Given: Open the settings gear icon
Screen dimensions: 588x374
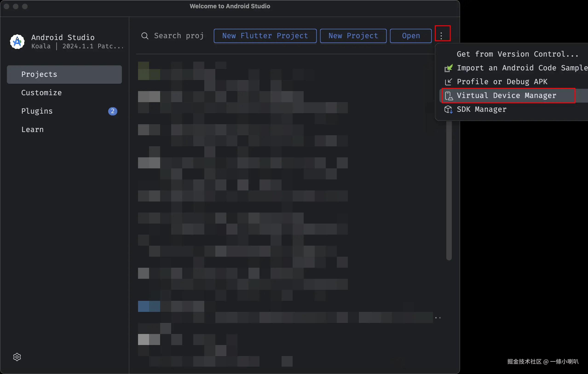Looking at the screenshot, I should (x=17, y=357).
